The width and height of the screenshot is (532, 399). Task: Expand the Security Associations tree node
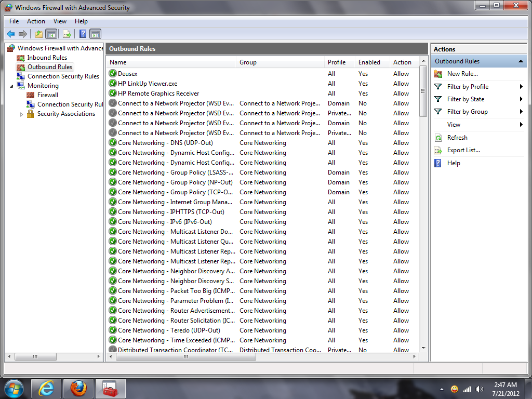(21, 114)
